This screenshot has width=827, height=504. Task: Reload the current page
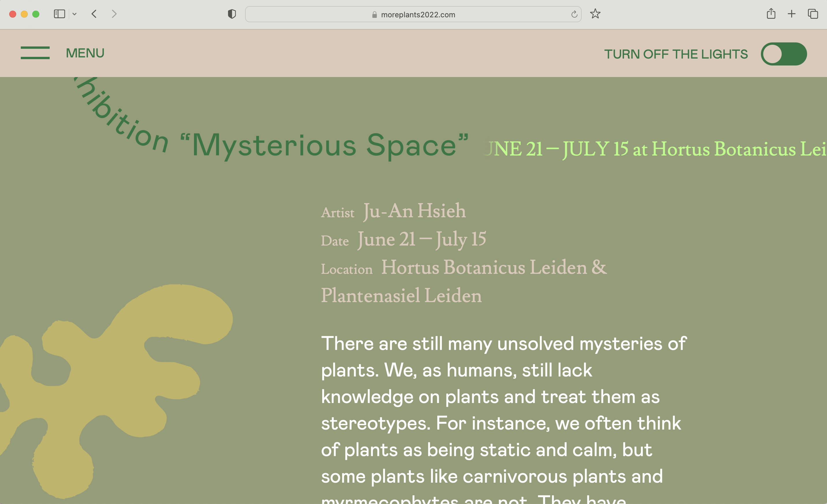coord(574,14)
